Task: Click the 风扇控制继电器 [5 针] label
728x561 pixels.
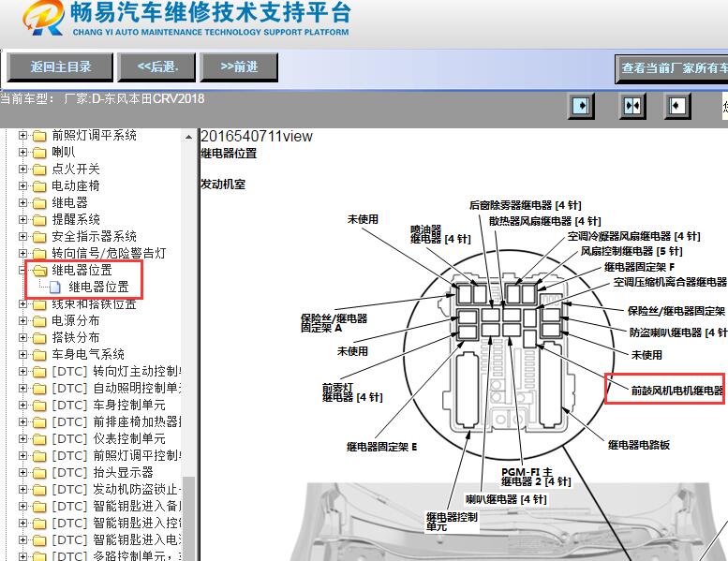Action: [631, 252]
